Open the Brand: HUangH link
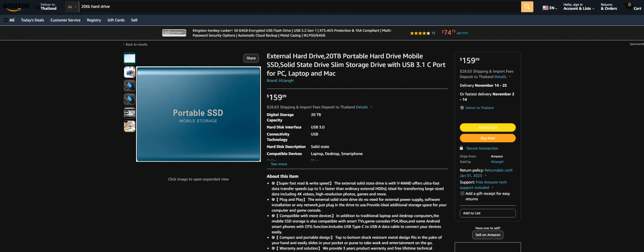The width and height of the screenshot is (644, 252). [280, 81]
